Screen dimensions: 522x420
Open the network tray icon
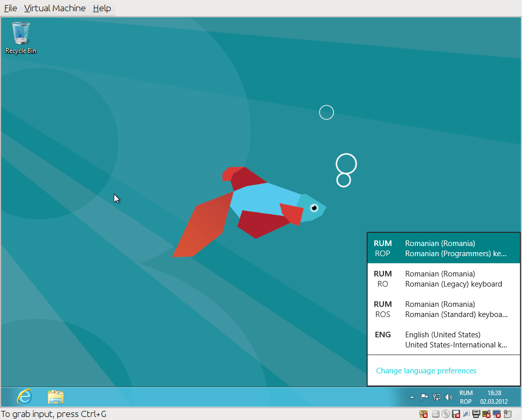click(436, 397)
